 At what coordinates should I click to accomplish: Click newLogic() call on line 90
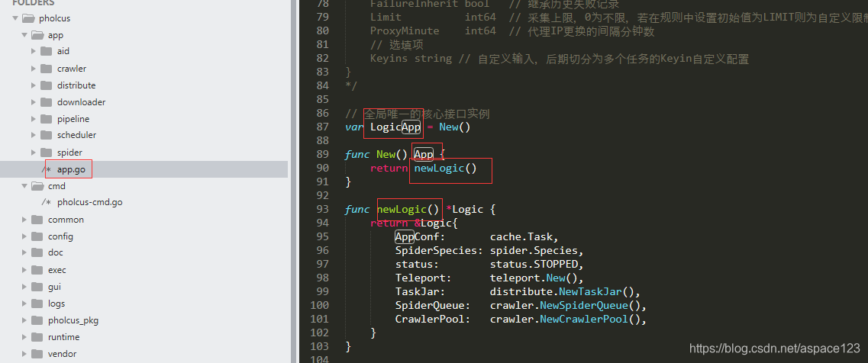coord(445,169)
